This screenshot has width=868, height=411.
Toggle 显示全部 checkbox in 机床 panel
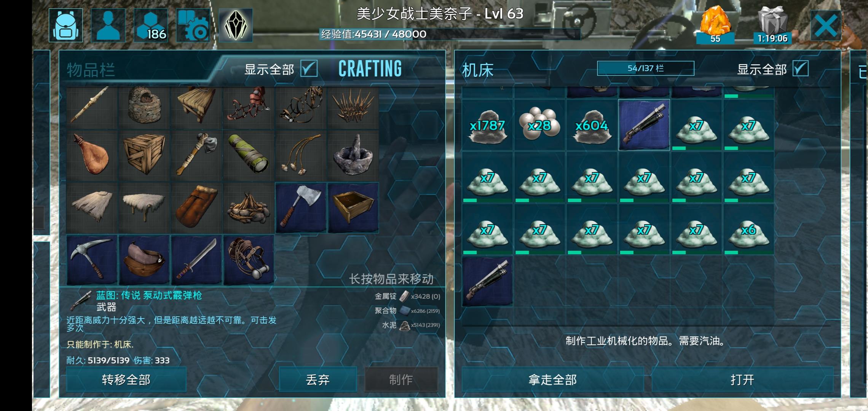click(800, 69)
